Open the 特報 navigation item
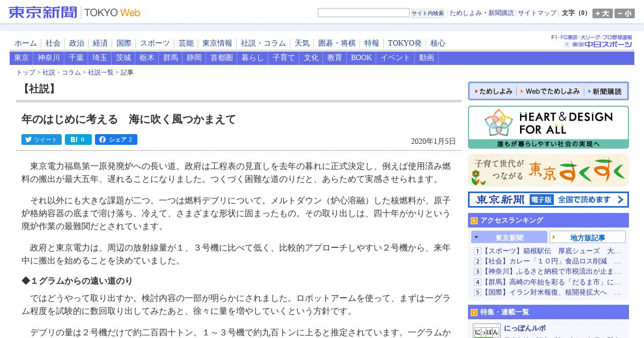The width and height of the screenshot is (644, 338). pos(372,43)
